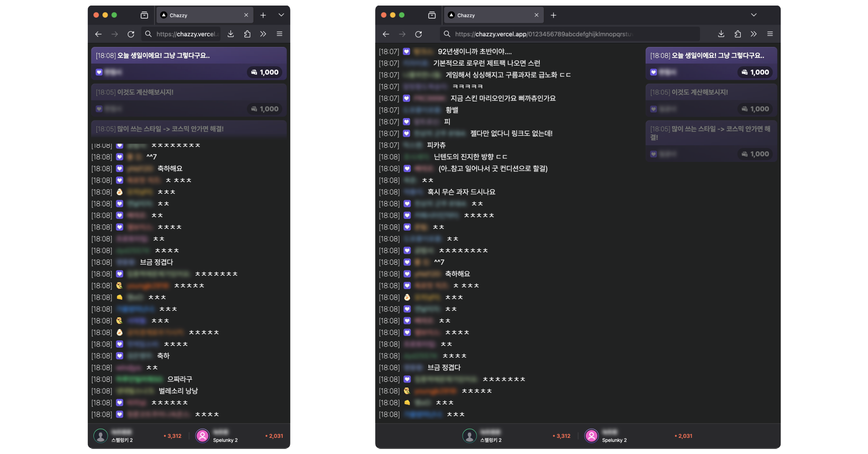
Task: Show more toolbar tools in the left window
Action: (x=263, y=34)
